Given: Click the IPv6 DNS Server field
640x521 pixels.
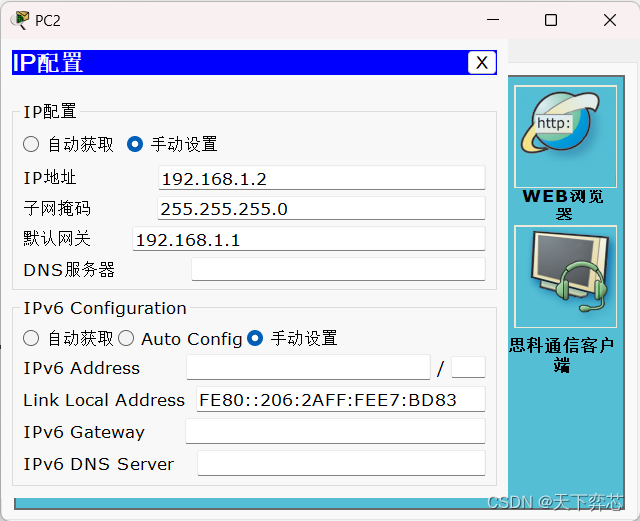Looking at the screenshot, I should [341, 463].
